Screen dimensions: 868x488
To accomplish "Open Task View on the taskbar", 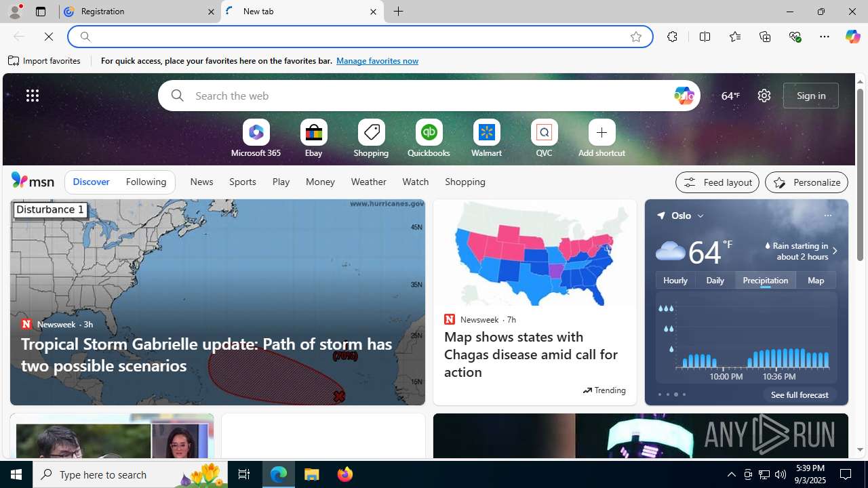I will click(244, 474).
